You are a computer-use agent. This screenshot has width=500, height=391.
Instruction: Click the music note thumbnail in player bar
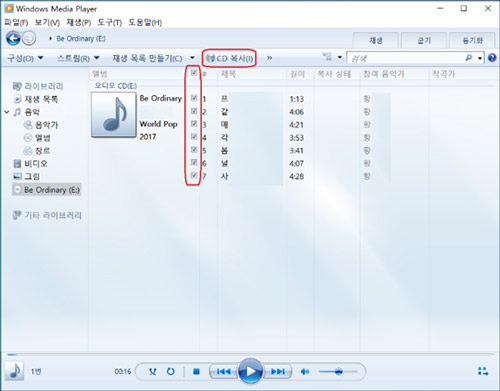point(14,371)
